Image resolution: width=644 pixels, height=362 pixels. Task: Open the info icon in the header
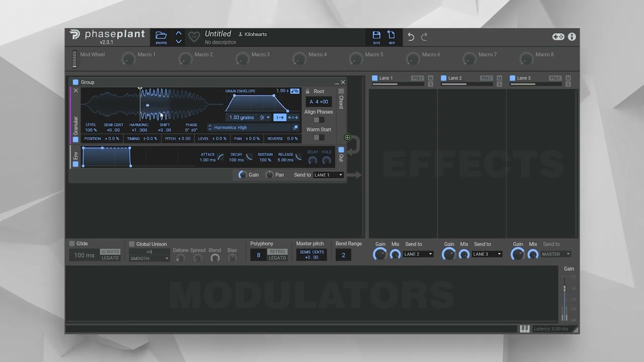[572, 37]
